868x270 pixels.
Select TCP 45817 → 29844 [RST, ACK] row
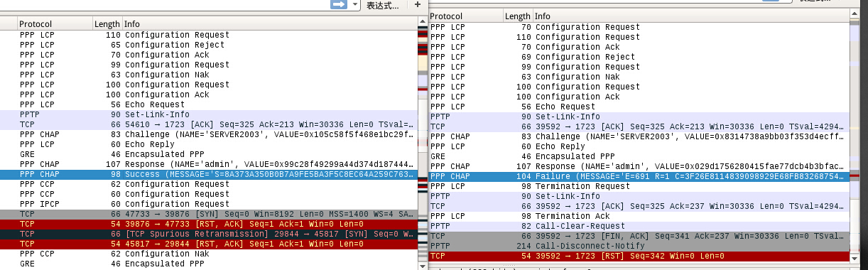pyautogui.click(x=209, y=244)
